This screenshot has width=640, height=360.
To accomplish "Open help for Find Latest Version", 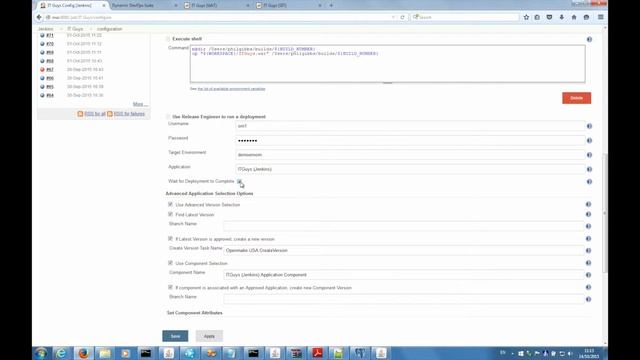I will click(x=588, y=214).
